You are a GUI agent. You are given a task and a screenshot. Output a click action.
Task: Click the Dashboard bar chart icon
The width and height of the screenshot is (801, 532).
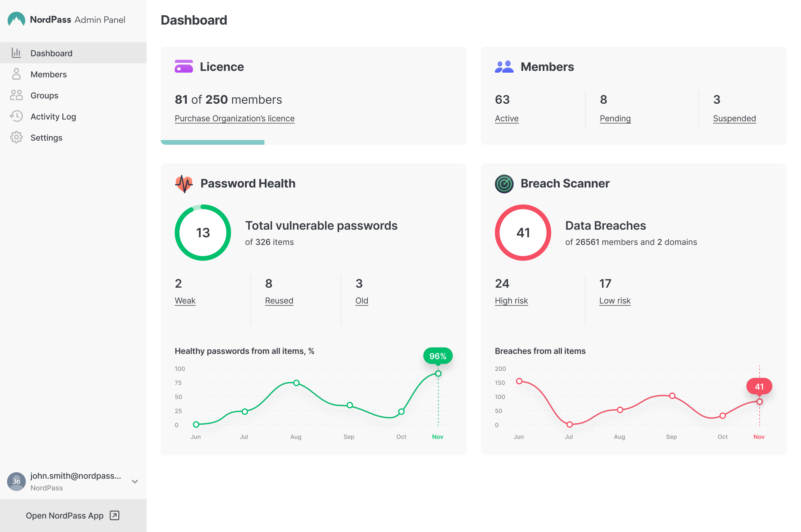click(16, 53)
